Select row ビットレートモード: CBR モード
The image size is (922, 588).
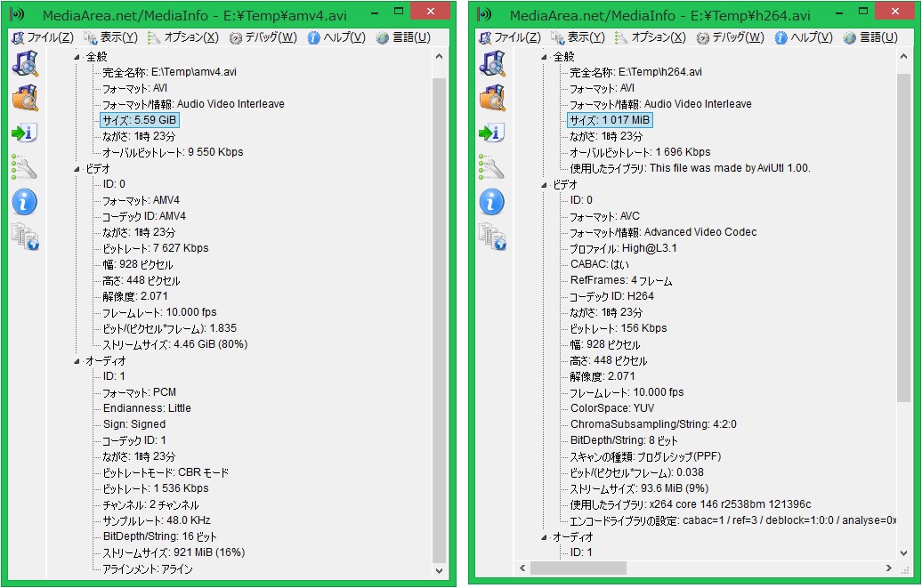[166, 472]
